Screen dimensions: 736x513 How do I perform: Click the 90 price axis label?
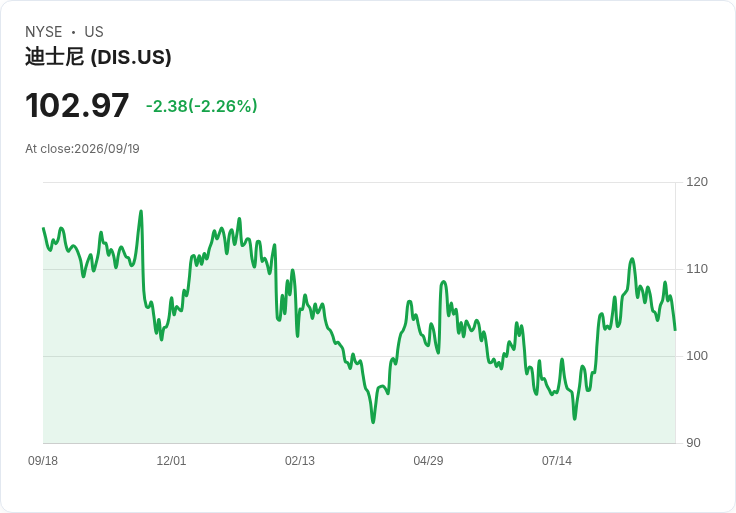693,443
